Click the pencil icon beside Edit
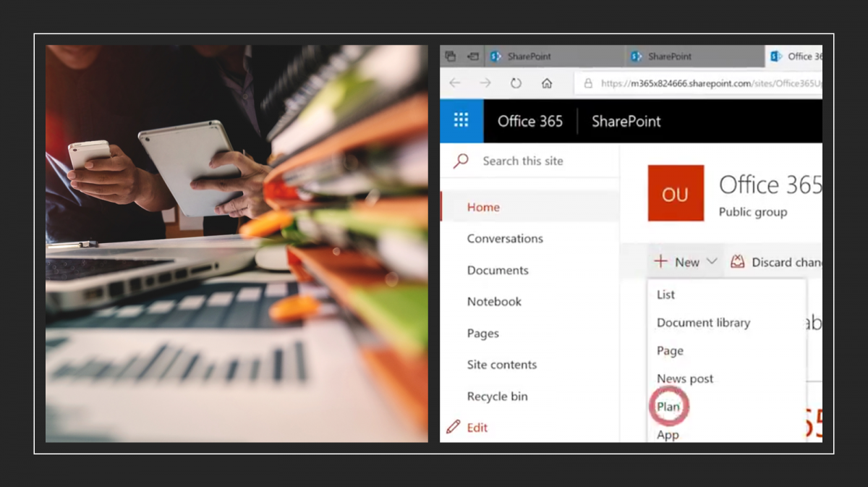 coord(454,427)
